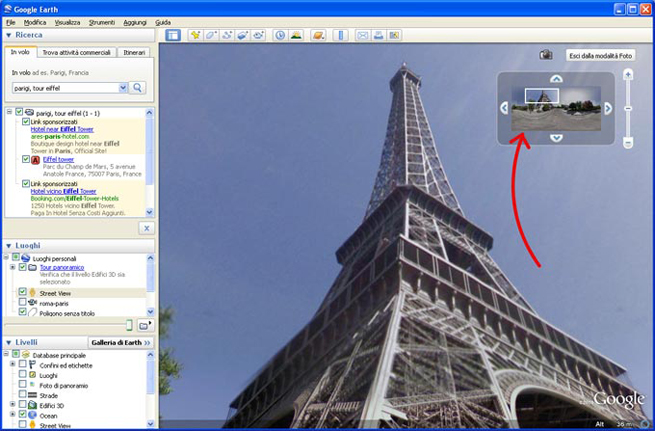Show the ruler tool
The height and width of the screenshot is (431, 655).
pos(340,35)
